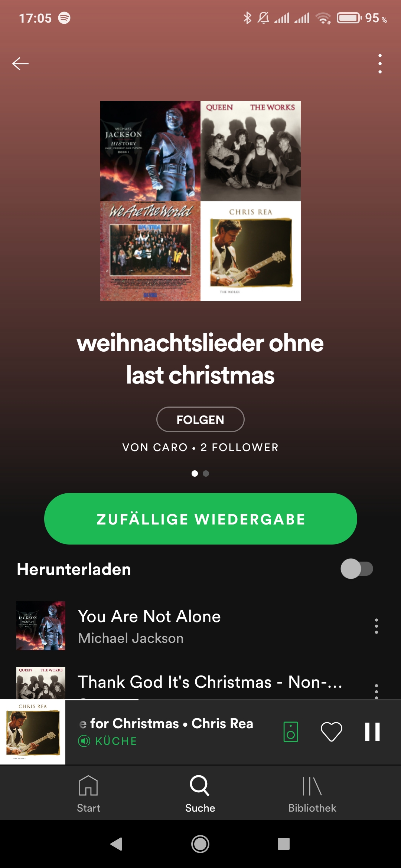Like the current song with heart

(331, 732)
